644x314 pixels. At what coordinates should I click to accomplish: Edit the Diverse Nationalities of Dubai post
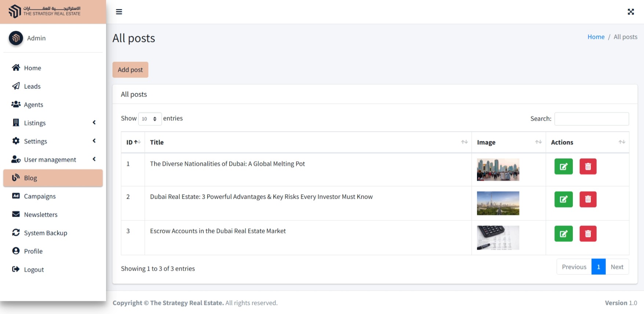pos(563,167)
